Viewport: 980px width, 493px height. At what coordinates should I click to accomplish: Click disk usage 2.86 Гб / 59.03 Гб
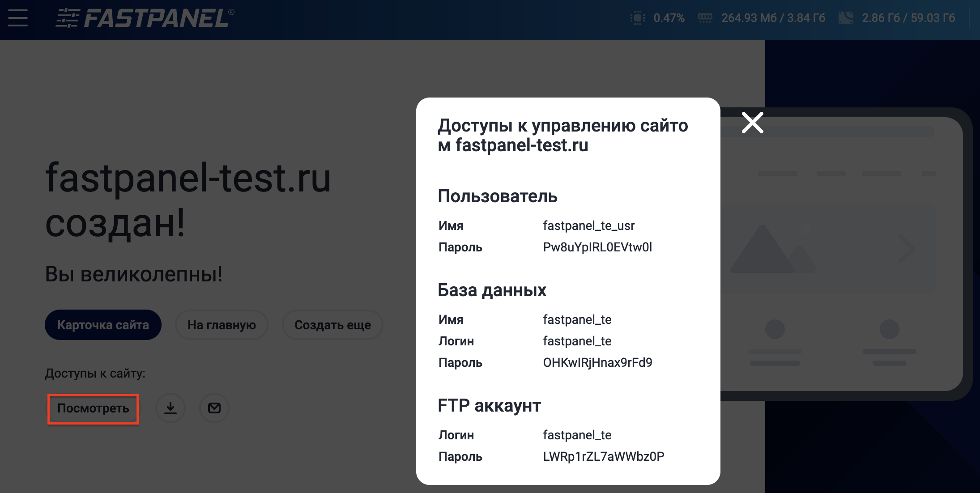908,18
